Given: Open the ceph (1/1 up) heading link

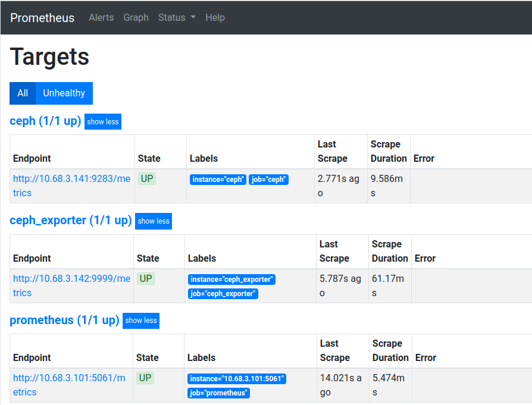Looking at the screenshot, I should pyautogui.click(x=45, y=121).
